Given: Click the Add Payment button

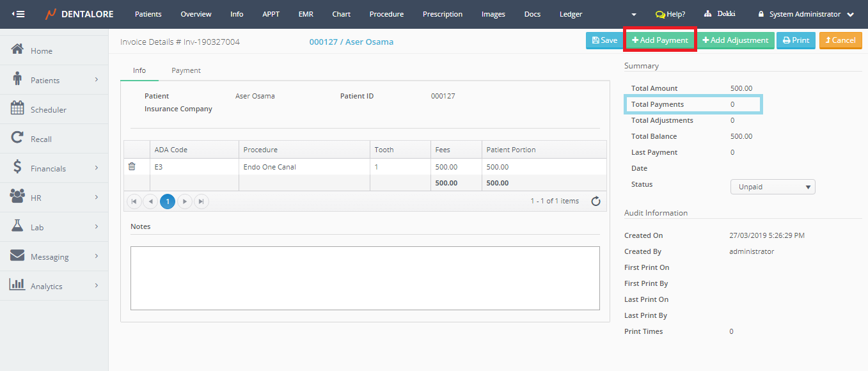Looking at the screenshot, I should click(659, 40).
